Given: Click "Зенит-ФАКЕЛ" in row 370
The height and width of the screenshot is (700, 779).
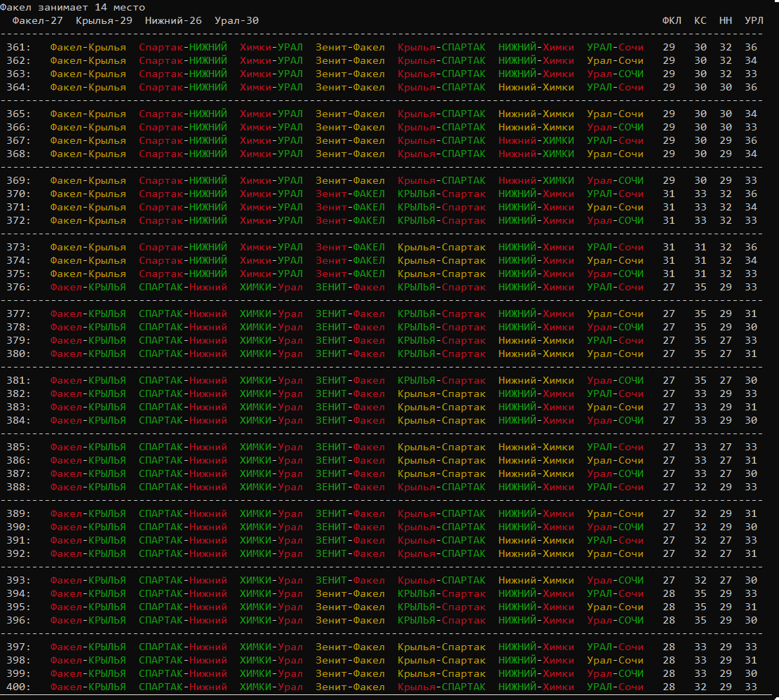Looking at the screenshot, I should [351, 194].
